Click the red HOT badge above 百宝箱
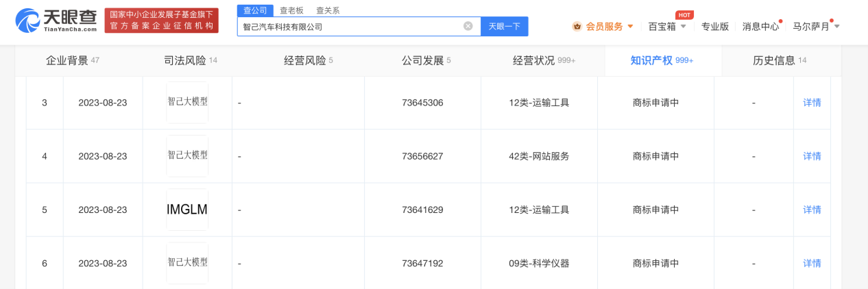Image resolution: width=868 pixels, height=289 pixels. (684, 15)
